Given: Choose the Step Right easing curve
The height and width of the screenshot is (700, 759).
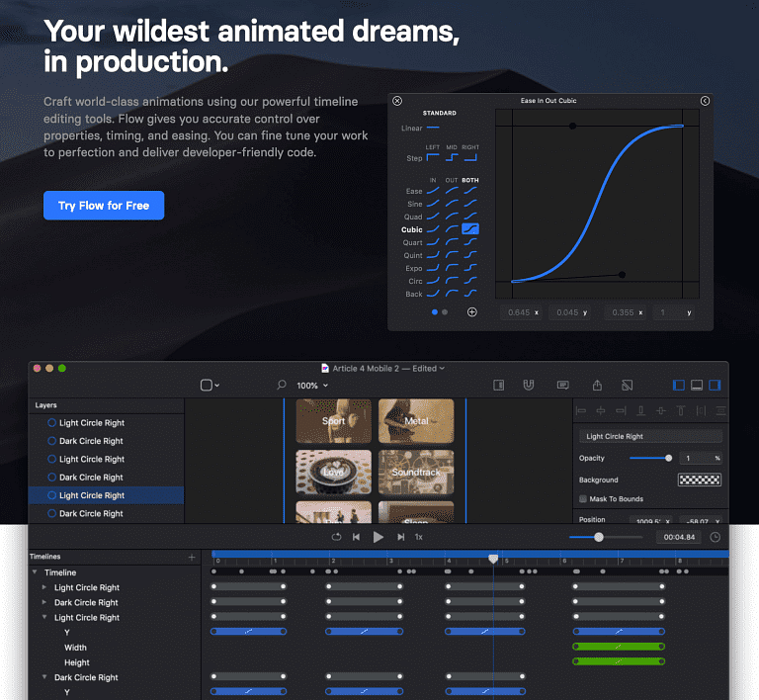Looking at the screenshot, I should (x=470, y=158).
